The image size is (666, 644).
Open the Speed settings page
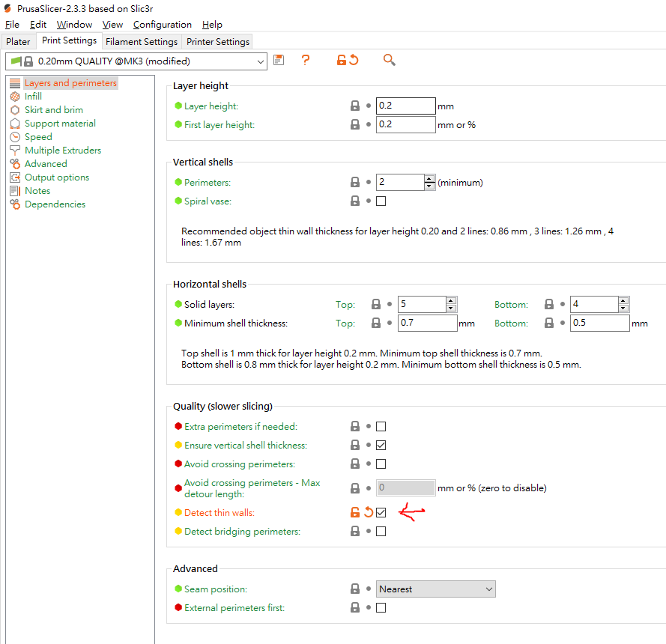click(38, 137)
